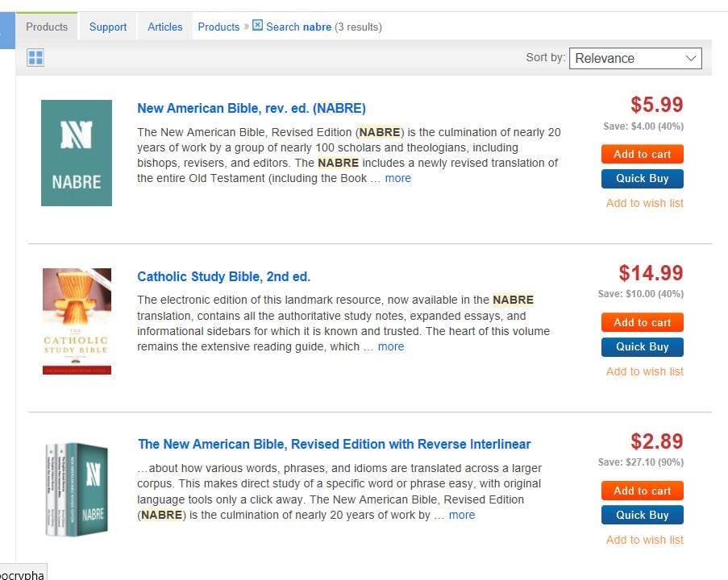Viewport: 728px width, 580px height.
Task: Quick Buy the Reverse Interlinear edition
Action: pyautogui.click(x=642, y=515)
